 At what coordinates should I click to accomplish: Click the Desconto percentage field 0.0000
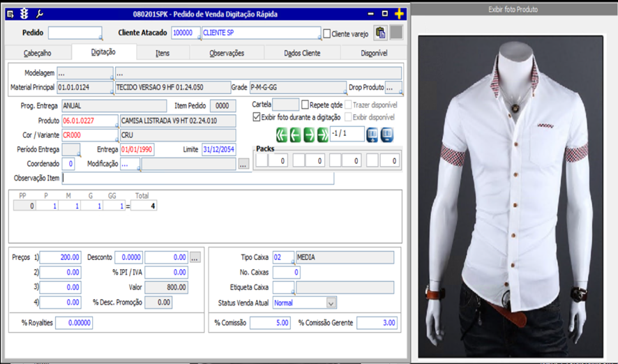coord(128,257)
